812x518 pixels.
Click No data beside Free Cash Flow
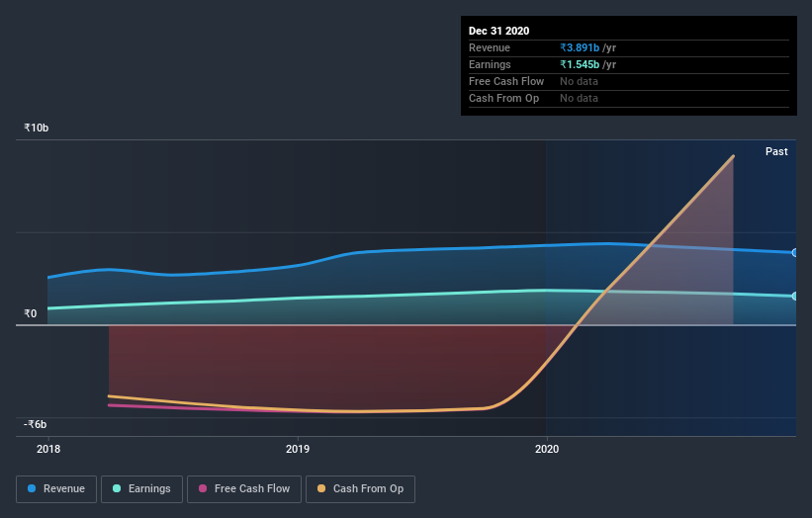pos(579,81)
